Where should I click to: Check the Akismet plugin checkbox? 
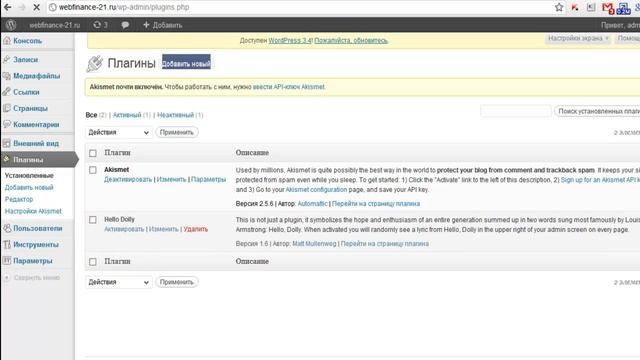tap(93, 170)
